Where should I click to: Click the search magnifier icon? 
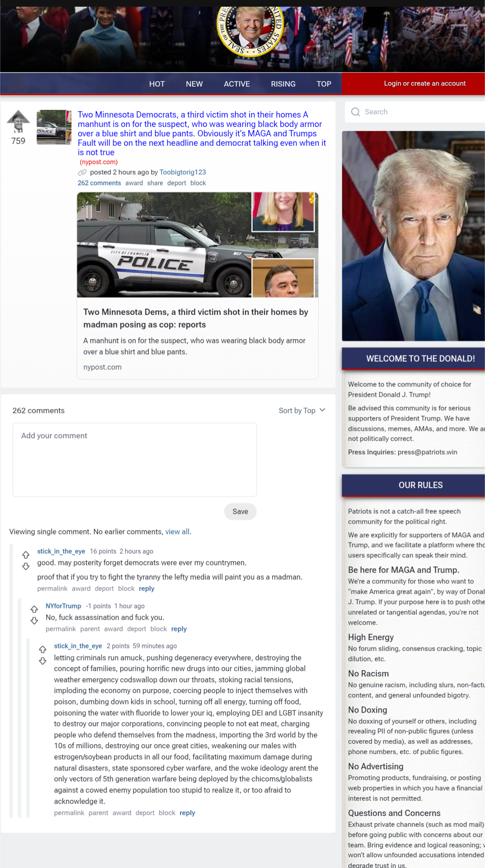pos(356,112)
